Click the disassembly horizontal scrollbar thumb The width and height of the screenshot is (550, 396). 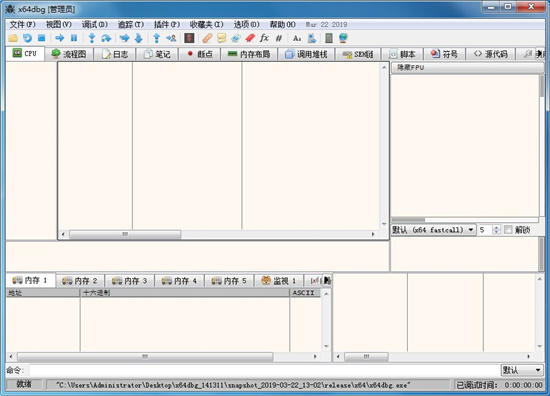pos(125,234)
